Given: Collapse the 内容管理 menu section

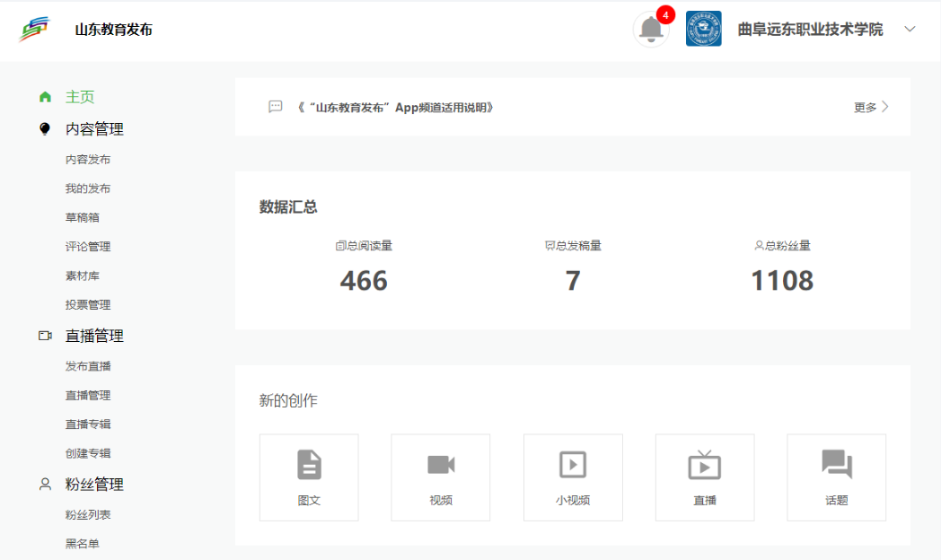Looking at the screenshot, I should [x=94, y=129].
